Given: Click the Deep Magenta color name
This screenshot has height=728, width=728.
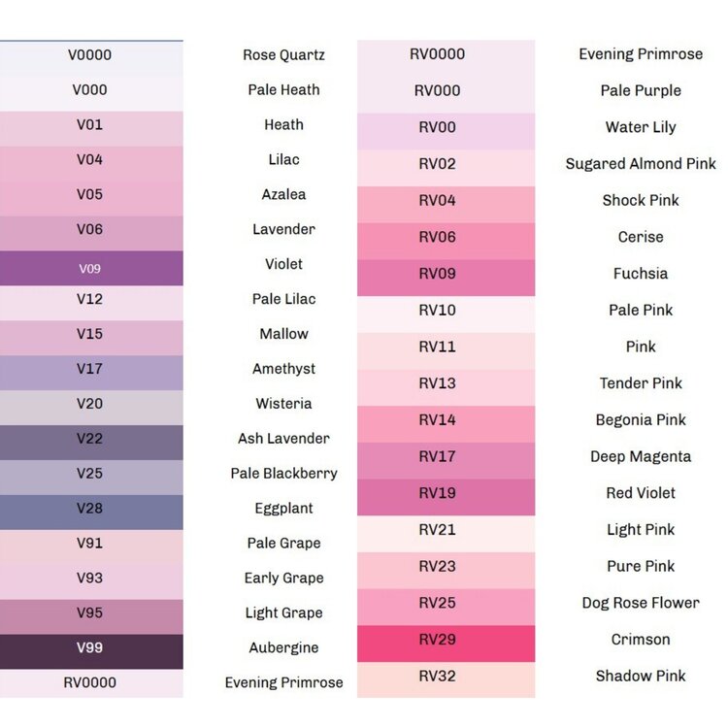Looking at the screenshot, I should [x=641, y=456].
